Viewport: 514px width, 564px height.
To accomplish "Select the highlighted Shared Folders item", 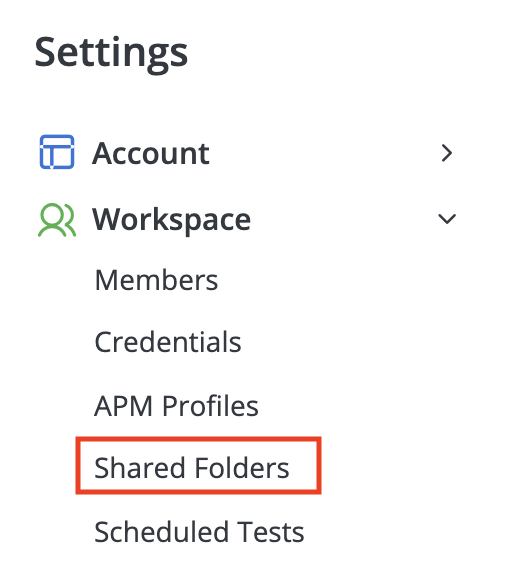I will 198,465.
